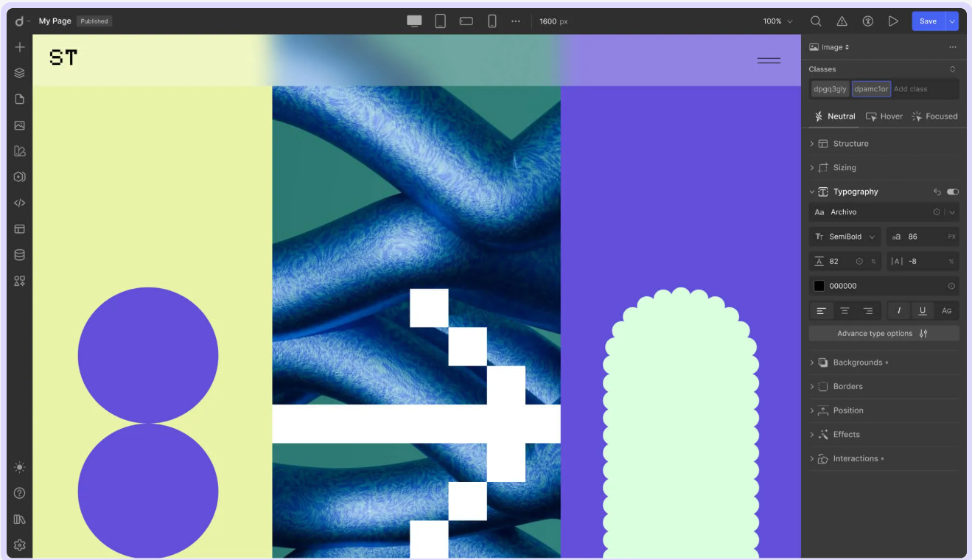
Task: Switch to the Hover state tab
Action: pyautogui.click(x=884, y=116)
